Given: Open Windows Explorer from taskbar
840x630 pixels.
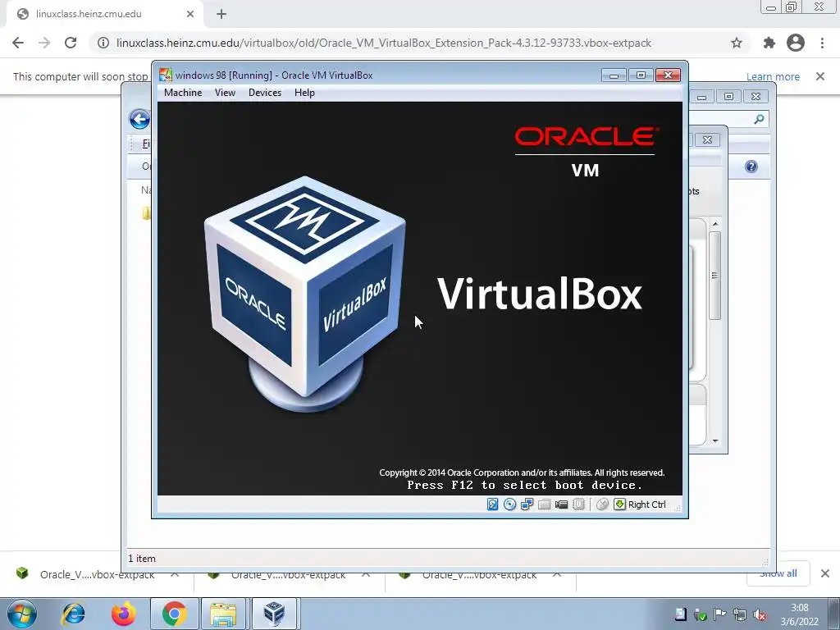Looking at the screenshot, I should 223,614.
